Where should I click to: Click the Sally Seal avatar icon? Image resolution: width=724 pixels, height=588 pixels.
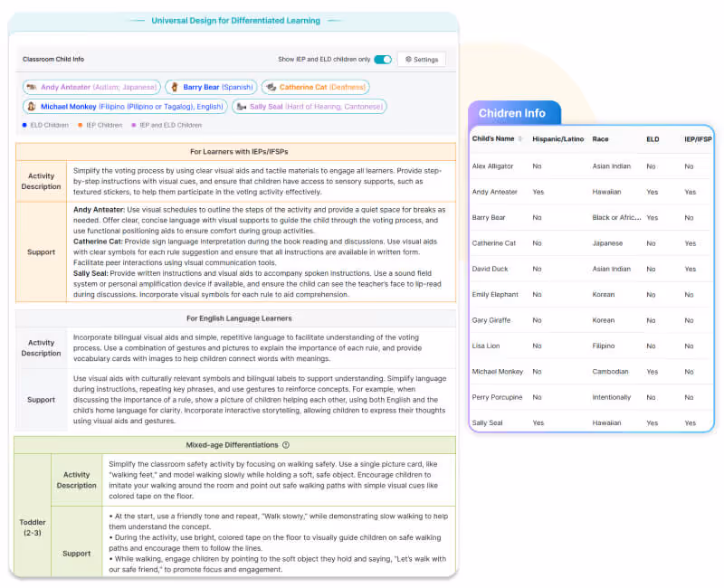click(242, 107)
